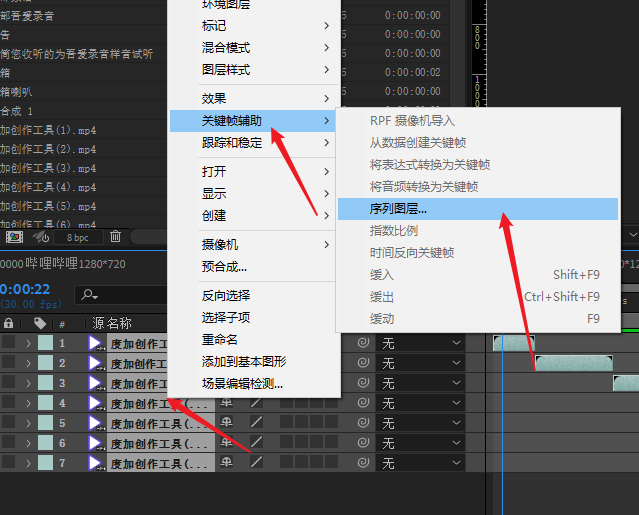
Task: Toggle lock checkbox for layer 5
Action: point(9,422)
